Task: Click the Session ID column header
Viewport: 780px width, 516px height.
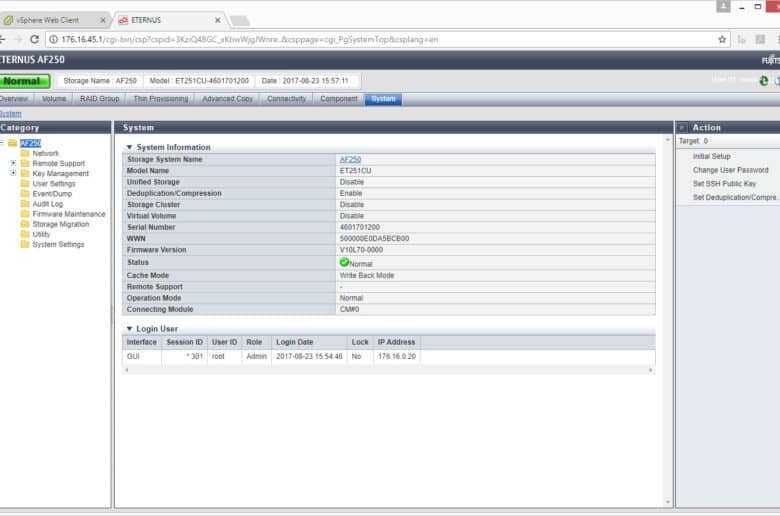Action: 184,342
